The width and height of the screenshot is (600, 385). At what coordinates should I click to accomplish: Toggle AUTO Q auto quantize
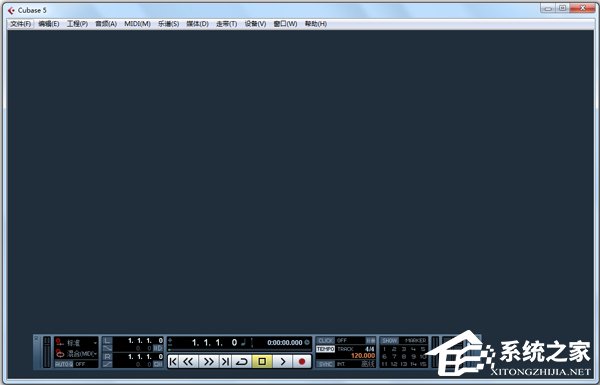click(64, 364)
